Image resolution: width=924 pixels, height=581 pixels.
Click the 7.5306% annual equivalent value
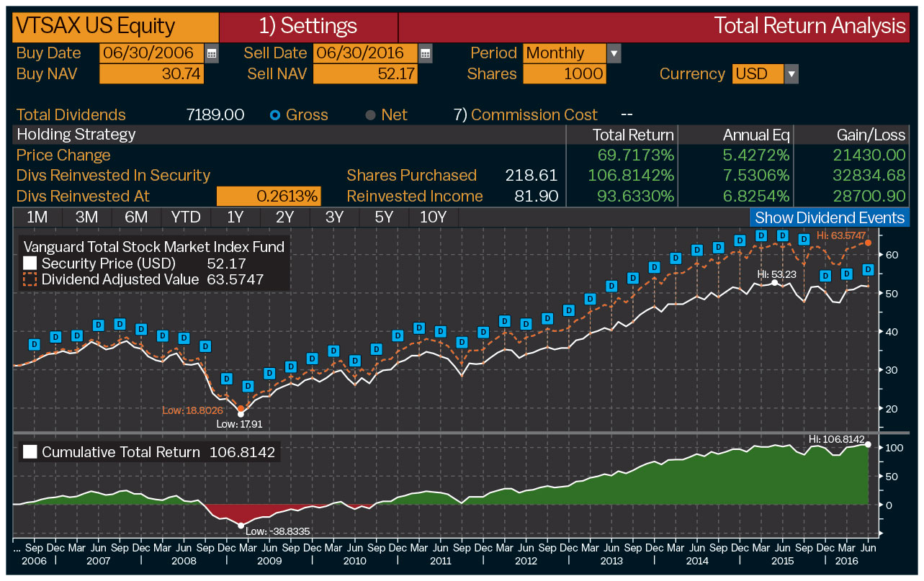tap(756, 176)
